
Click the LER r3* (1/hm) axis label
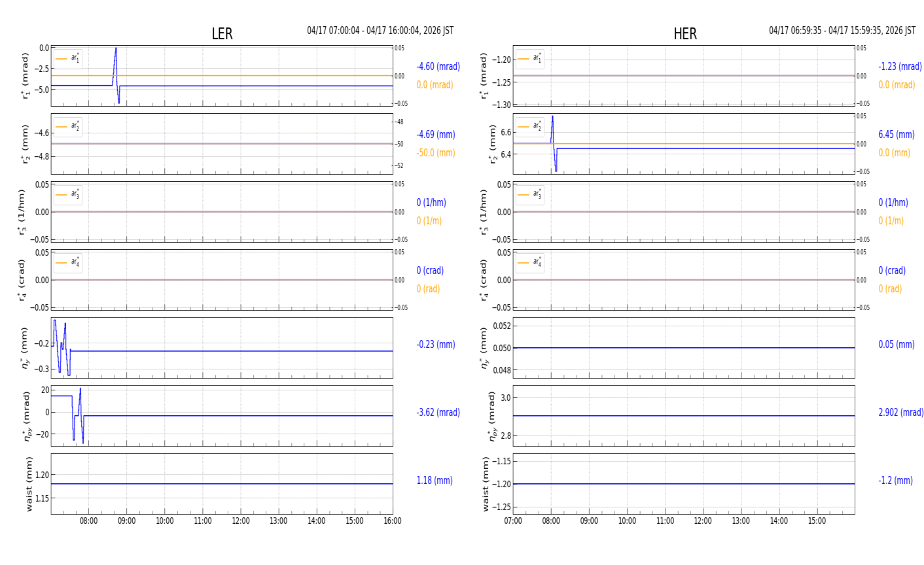click(x=22, y=212)
